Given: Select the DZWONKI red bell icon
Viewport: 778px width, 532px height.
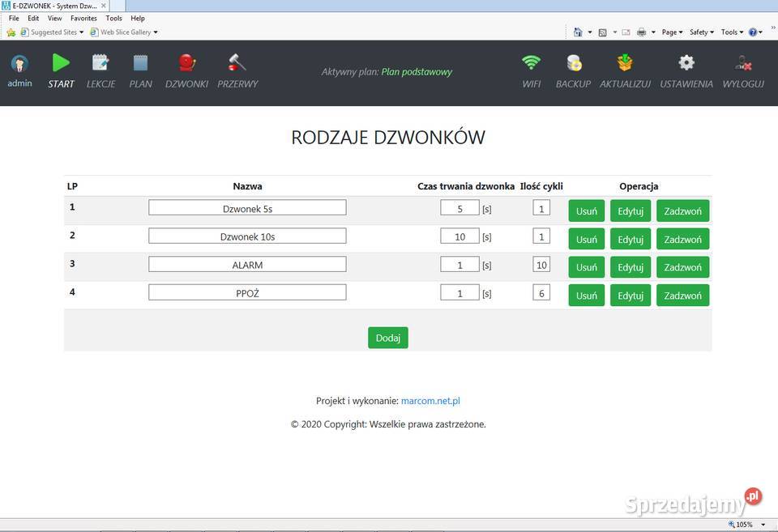Looking at the screenshot, I should click(186, 63).
